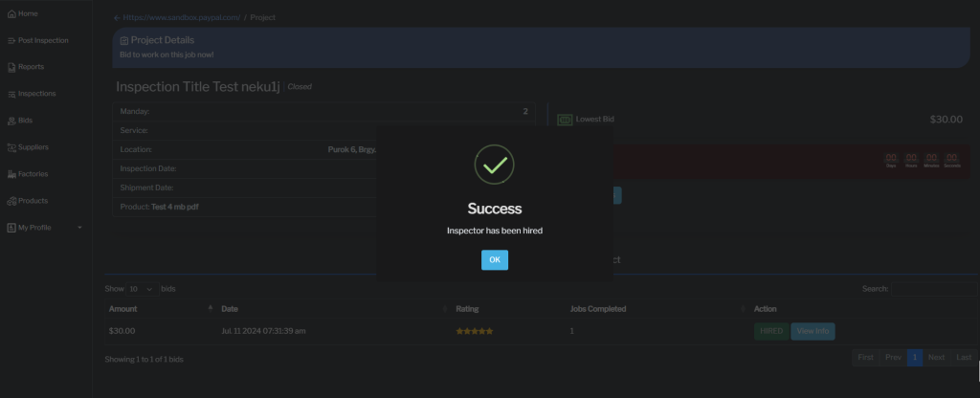The image size is (980, 398).
Task: Click the back arrow before the PayPal link
Action: pos(117,18)
